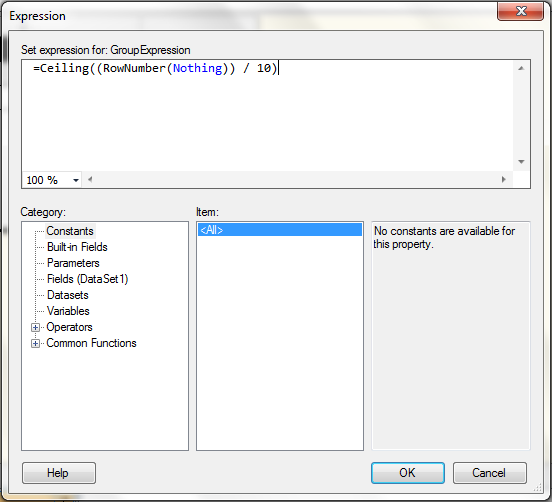The image size is (552, 502).
Task: Select Variables category
Action: (x=68, y=311)
